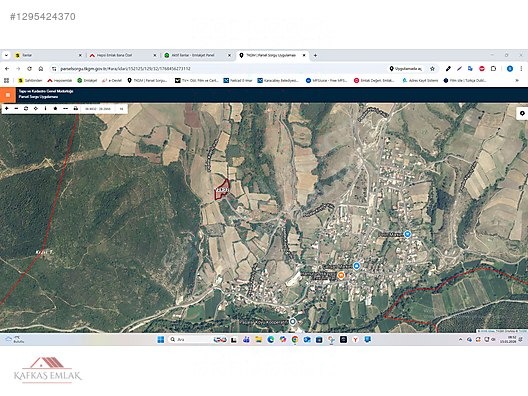
Task: Click the address bar URL
Action: click(x=125, y=69)
